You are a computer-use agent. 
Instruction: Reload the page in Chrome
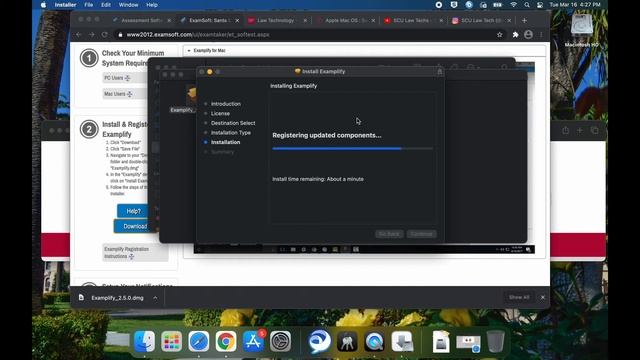click(x=104, y=35)
